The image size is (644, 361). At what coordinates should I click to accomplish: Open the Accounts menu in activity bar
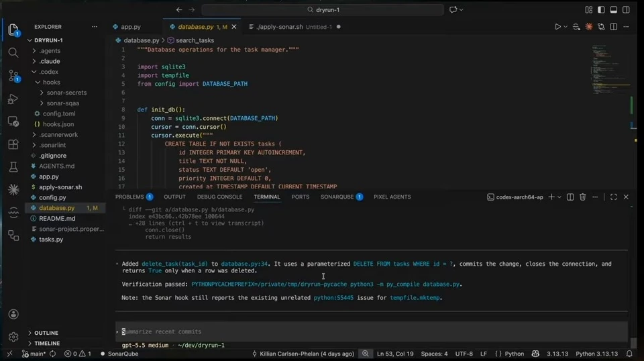click(13, 314)
